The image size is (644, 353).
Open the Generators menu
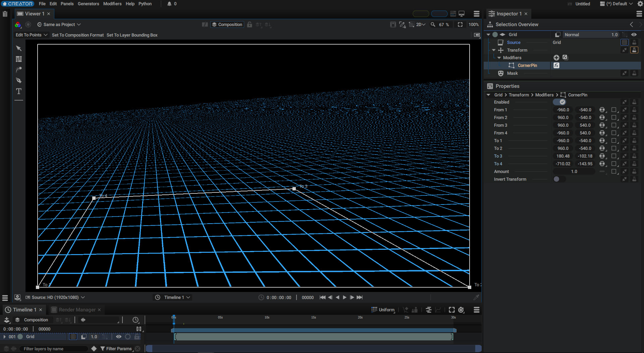88,4
